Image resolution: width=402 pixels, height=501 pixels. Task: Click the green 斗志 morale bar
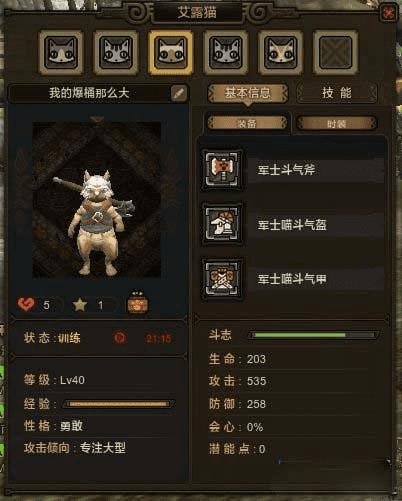pos(313,335)
